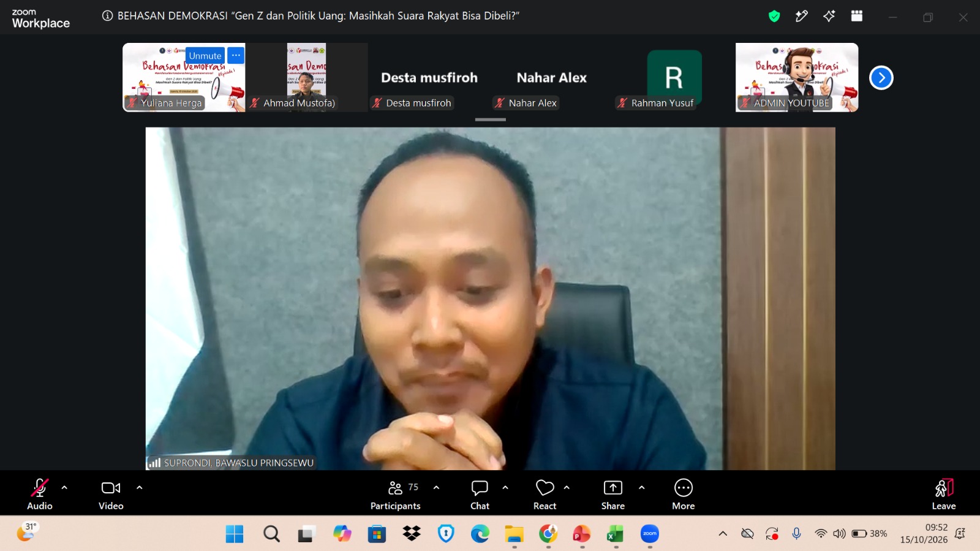Click the Zoom Workplace logo
This screenshot has height=551, width=980.
coord(41,18)
